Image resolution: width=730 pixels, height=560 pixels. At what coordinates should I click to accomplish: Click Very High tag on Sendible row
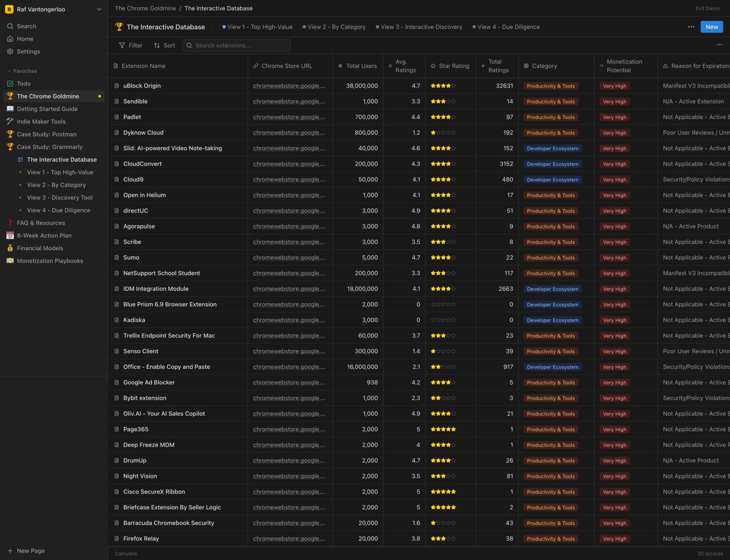pyautogui.click(x=614, y=102)
